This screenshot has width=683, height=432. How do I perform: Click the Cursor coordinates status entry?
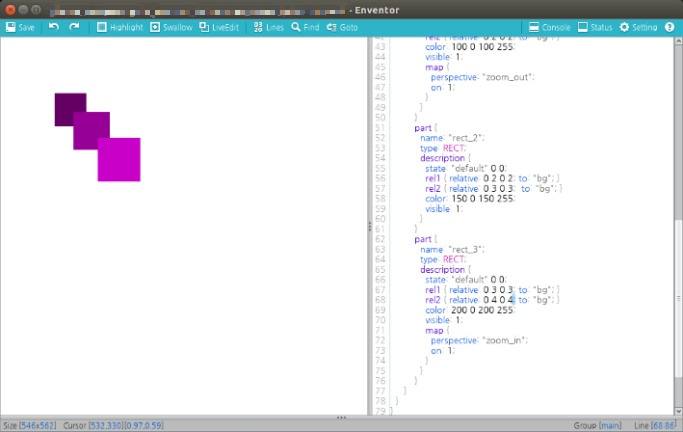pos(114,425)
